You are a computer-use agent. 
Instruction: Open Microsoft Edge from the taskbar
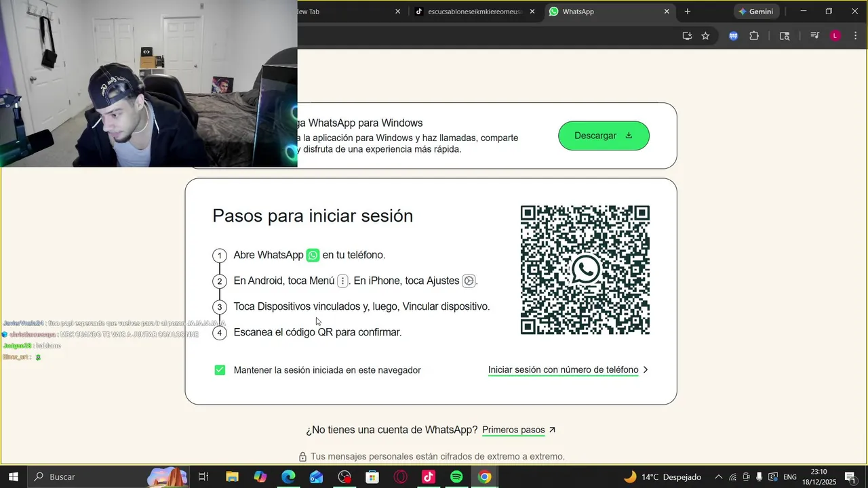[x=288, y=477]
